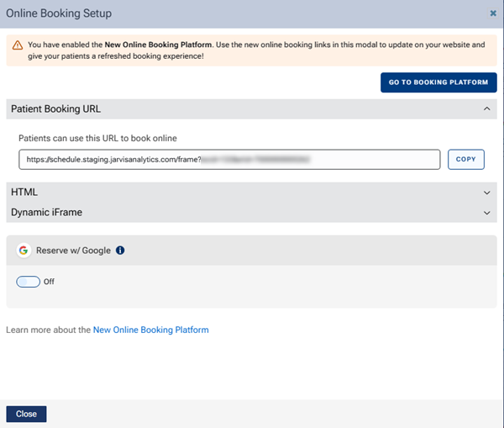Image resolution: width=504 pixels, height=428 pixels.
Task: Click inside the booking URL text field
Action: coord(228,159)
